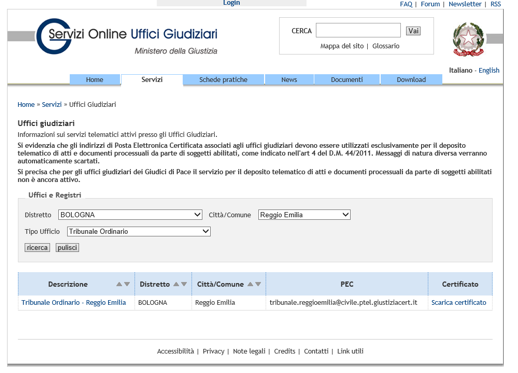
Task: Click the Scarica certificato link
Action: [459, 303]
